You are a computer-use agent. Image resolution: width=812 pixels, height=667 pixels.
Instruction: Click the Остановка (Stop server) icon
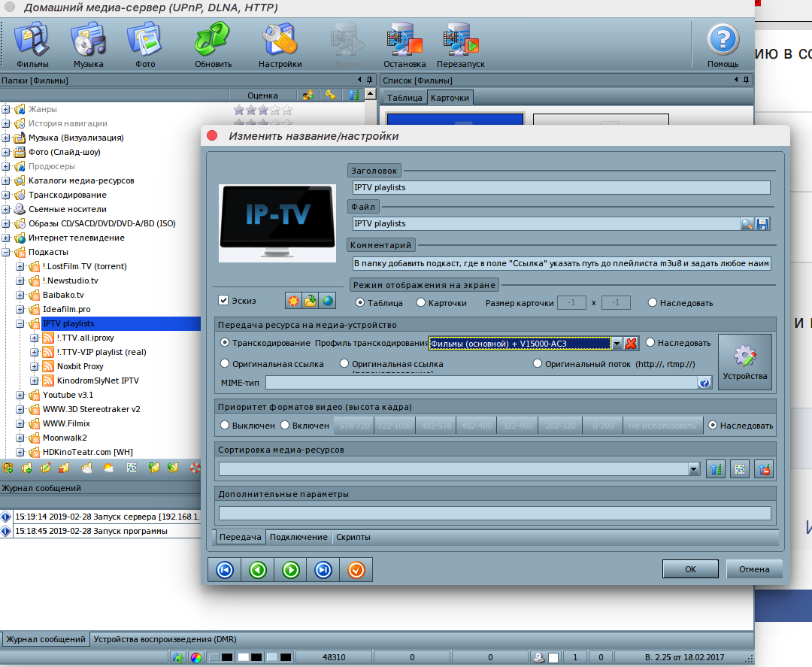click(404, 44)
